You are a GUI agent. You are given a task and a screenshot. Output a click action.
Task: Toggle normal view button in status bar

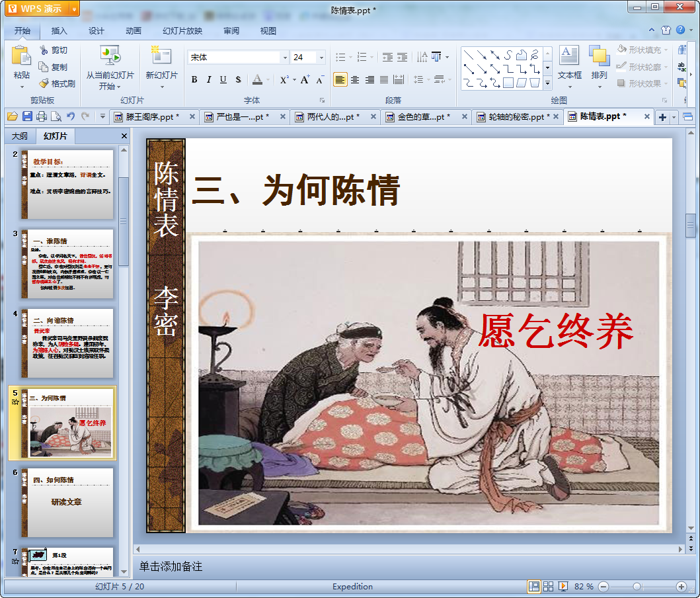click(533, 586)
